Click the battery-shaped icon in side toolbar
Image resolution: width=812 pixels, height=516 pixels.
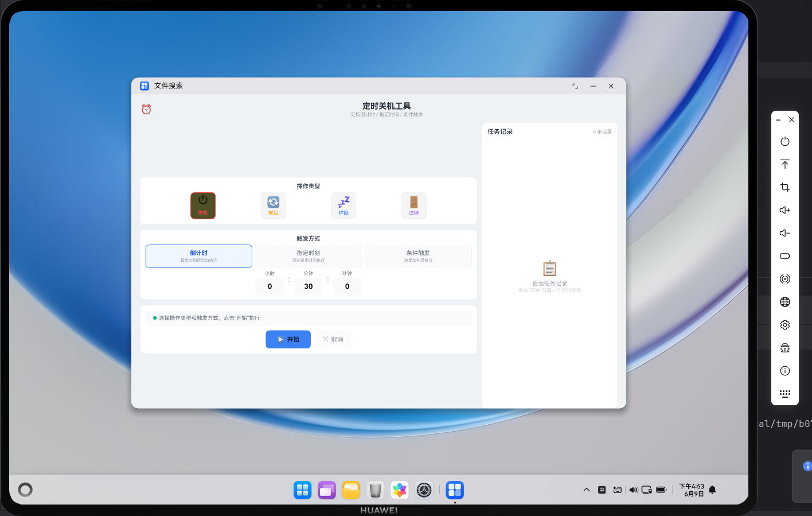tap(785, 256)
